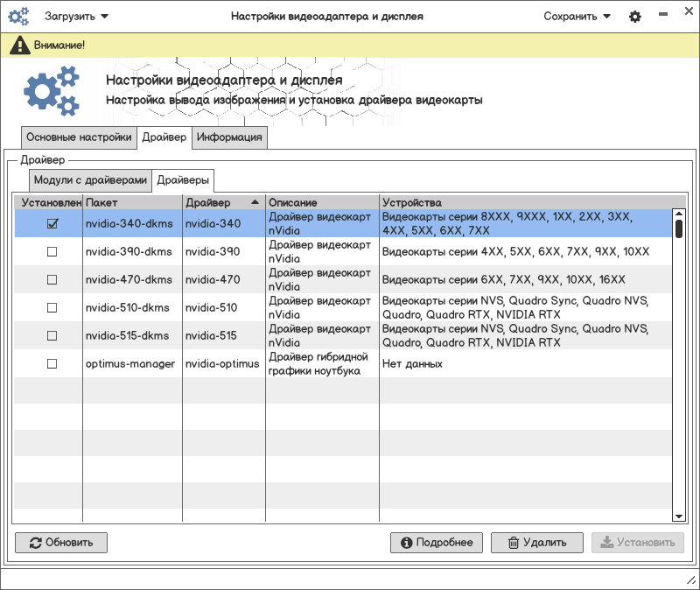The image size is (700, 590).
Task: Check the nvidia-390-dkms checkbox
Action: [52, 252]
